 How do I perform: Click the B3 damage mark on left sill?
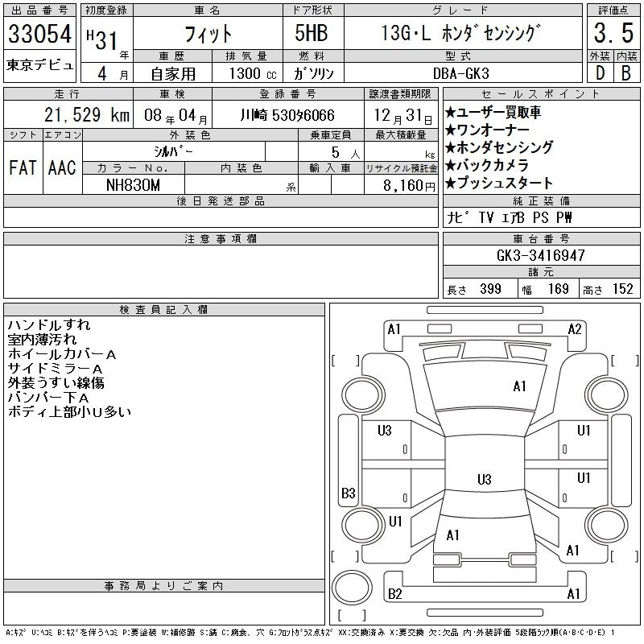tap(348, 493)
